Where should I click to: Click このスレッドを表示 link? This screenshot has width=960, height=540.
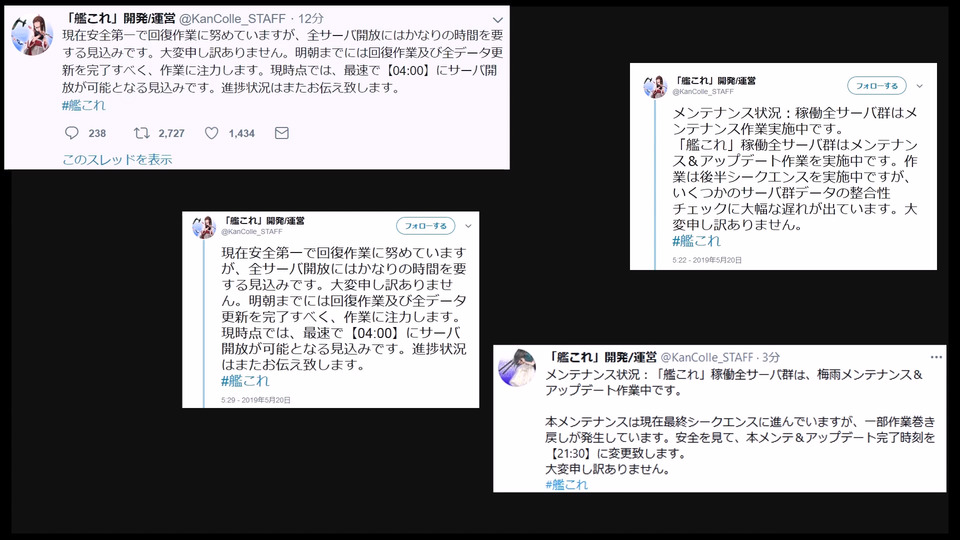(x=118, y=160)
